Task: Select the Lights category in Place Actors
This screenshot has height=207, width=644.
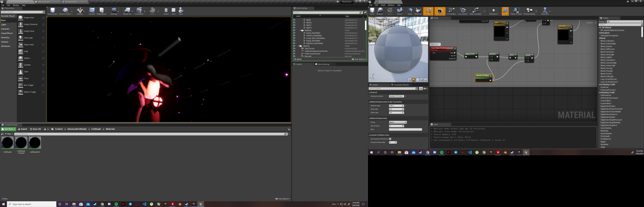Action: point(4,25)
